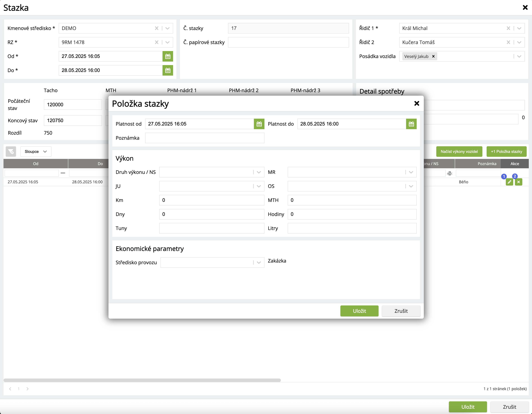Remove Veselý Jakub from Posádka vozidla

pyautogui.click(x=433, y=56)
